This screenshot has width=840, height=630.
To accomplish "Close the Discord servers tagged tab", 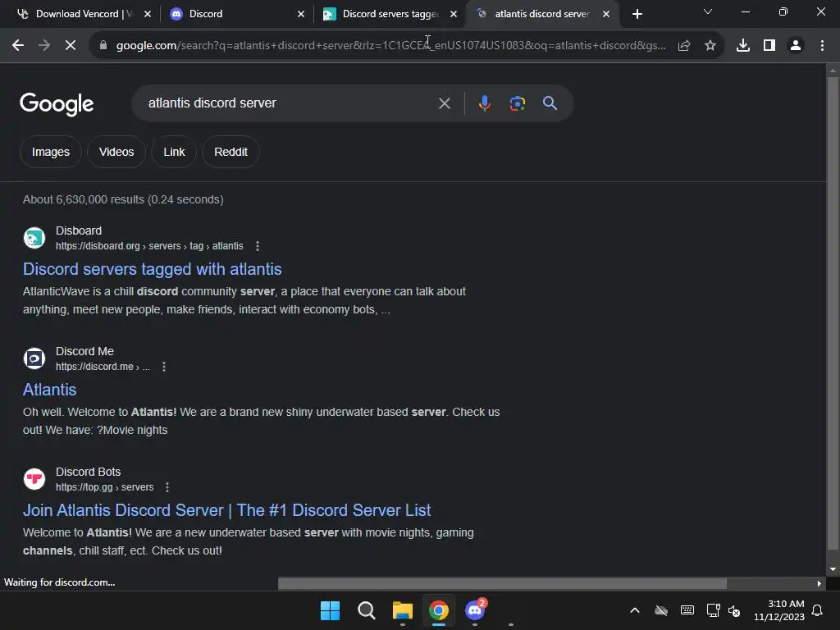I will [x=454, y=14].
